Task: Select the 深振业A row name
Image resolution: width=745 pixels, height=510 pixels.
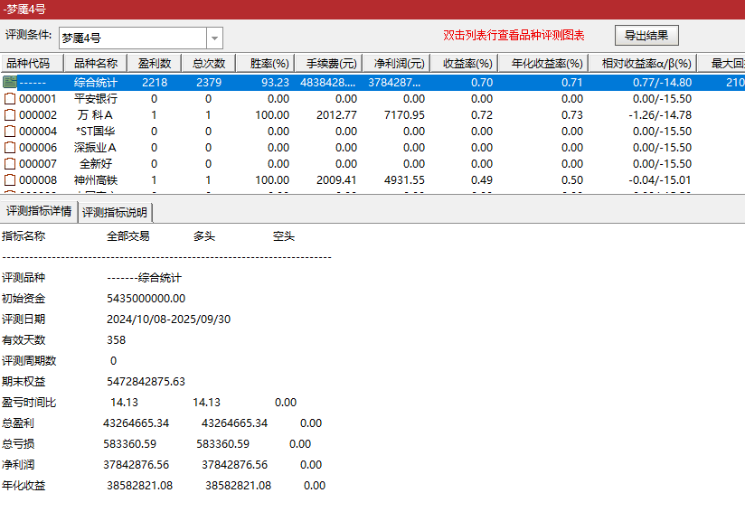Action: 96,147
